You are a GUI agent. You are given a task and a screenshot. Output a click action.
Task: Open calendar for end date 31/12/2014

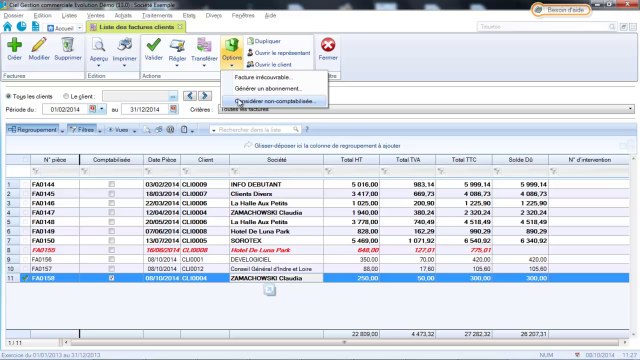[x=173, y=109]
